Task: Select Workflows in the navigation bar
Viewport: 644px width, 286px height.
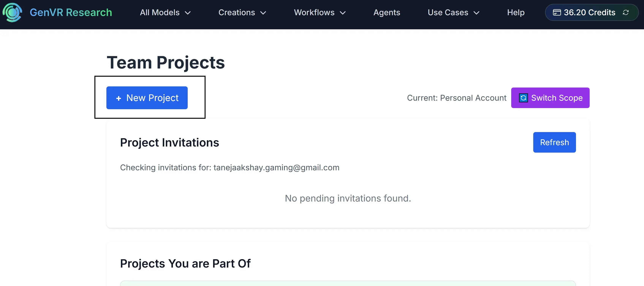Action: [x=314, y=12]
